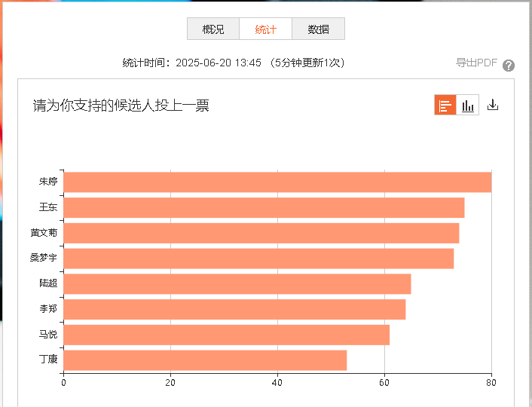Click the download chart icon
The height and width of the screenshot is (407, 532).
pyautogui.click(x=493, y=106)
